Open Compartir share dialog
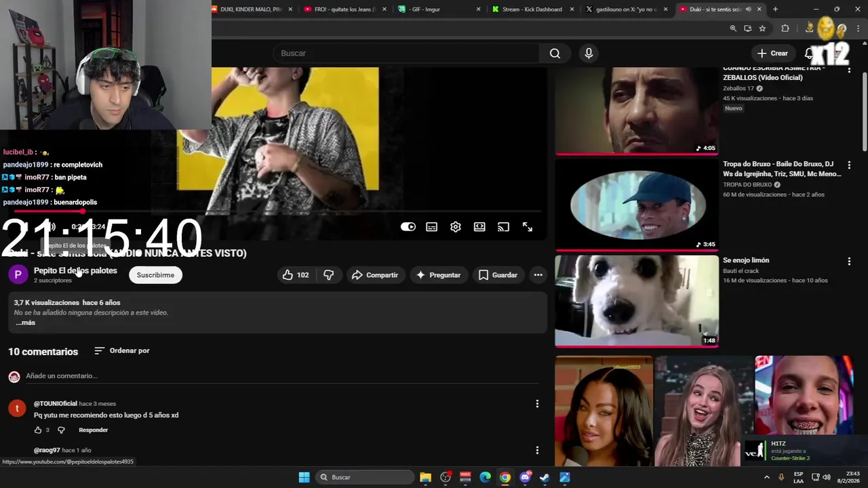The height and width of the screenshot is (488, 868). click(x=375, y=275)
